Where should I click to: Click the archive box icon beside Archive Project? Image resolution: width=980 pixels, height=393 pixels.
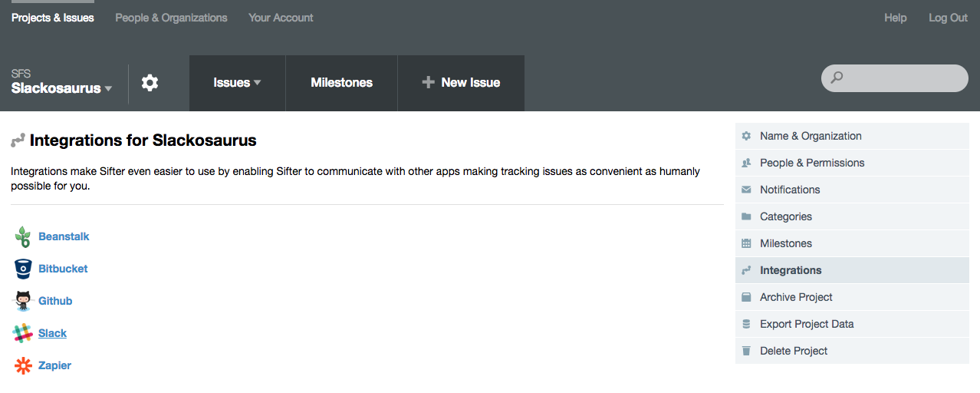click(x=746, y=297)
